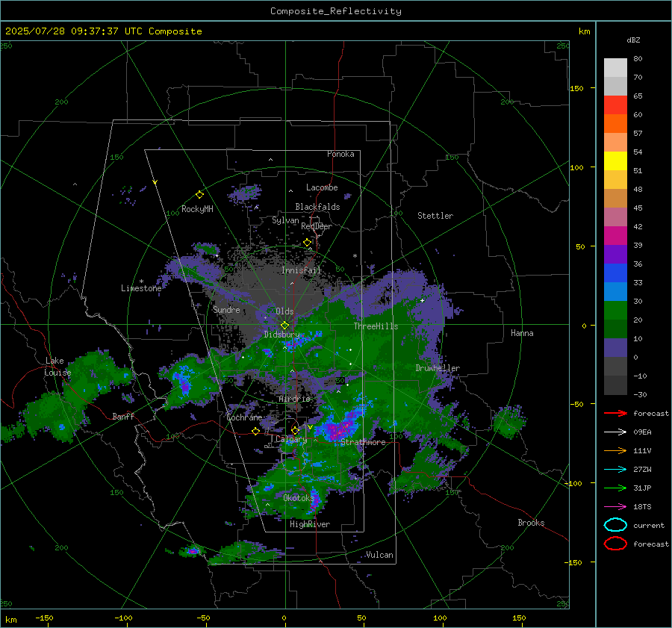Click the blue 36–33 dBZ color swatch
Viewport: 672px width, 628px height.
(x=615, y=273)
